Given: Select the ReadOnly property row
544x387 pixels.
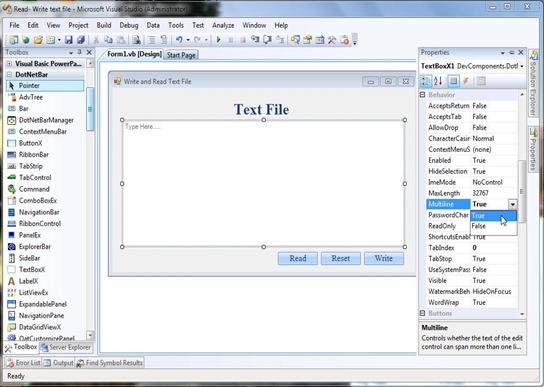Looking at the screenshot, I should point(448,226).
